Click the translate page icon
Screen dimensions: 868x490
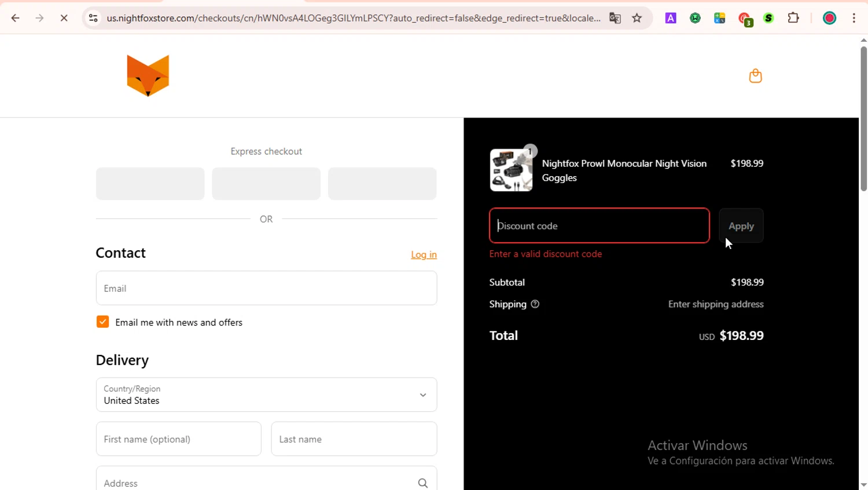tap(615, 18)
